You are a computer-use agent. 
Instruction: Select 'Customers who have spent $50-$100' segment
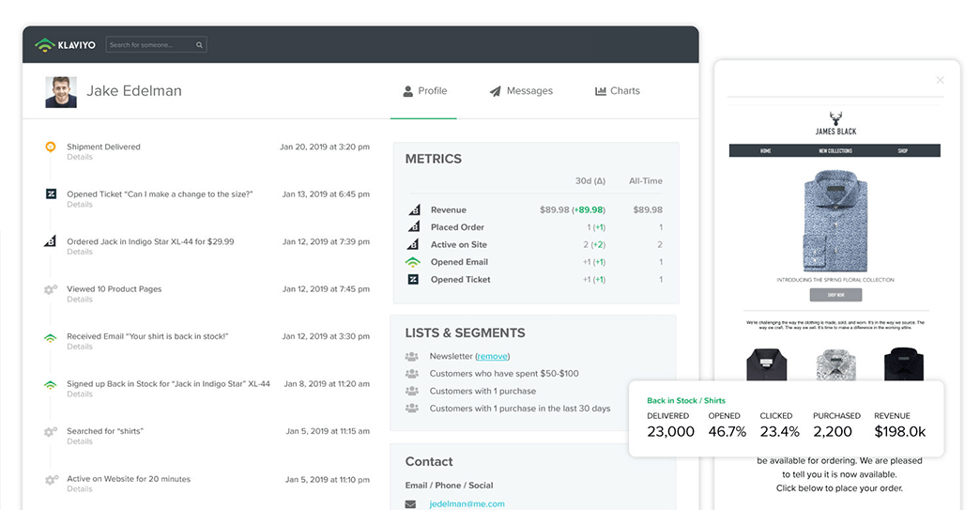[504, 374]
